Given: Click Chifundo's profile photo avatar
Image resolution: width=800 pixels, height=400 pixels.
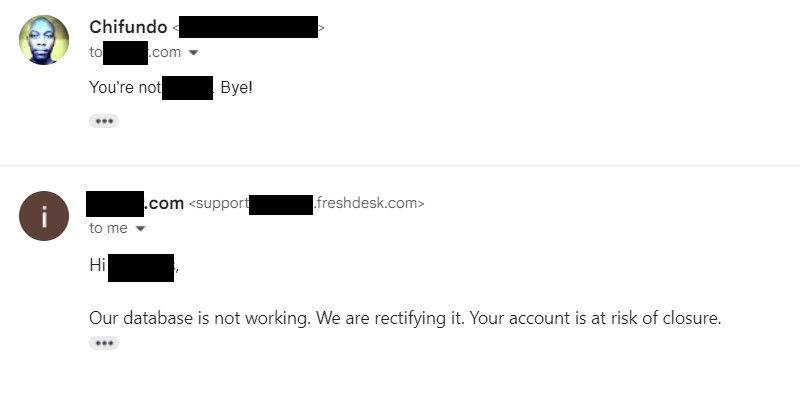Looking at the screenshot, I should click(44, 40).
